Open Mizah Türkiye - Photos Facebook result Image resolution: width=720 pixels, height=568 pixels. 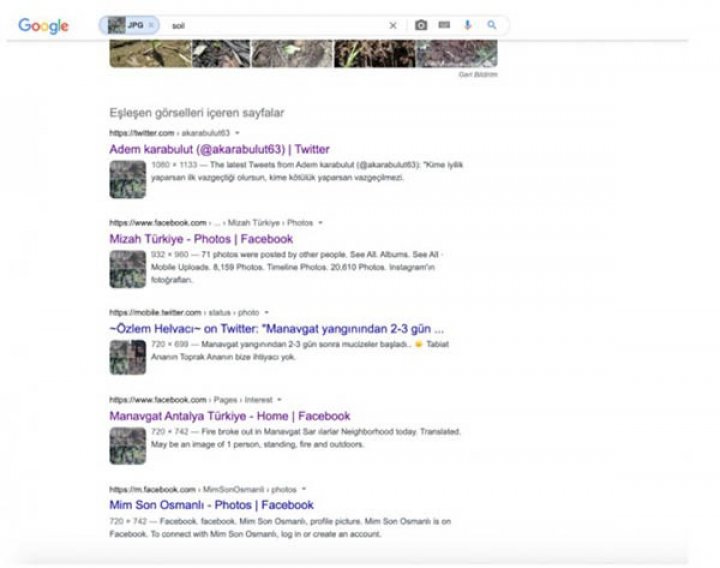(201, 239)
